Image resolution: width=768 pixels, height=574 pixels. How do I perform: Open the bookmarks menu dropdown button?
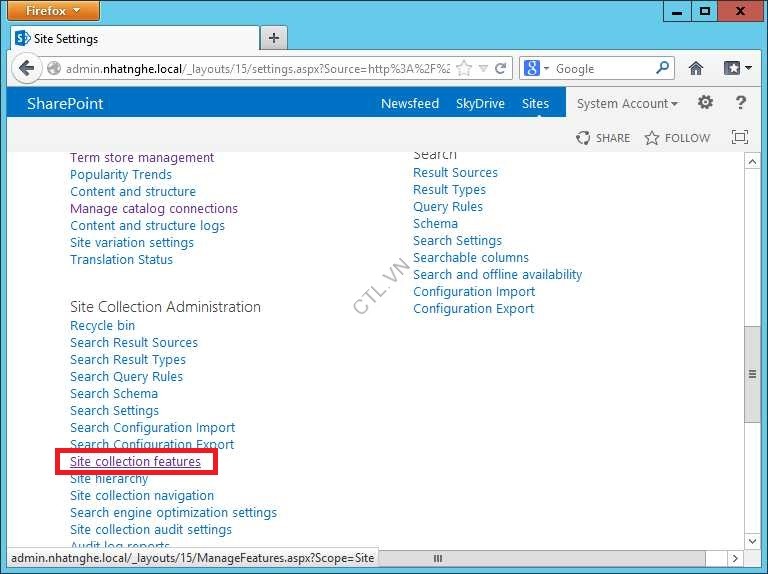737,69
